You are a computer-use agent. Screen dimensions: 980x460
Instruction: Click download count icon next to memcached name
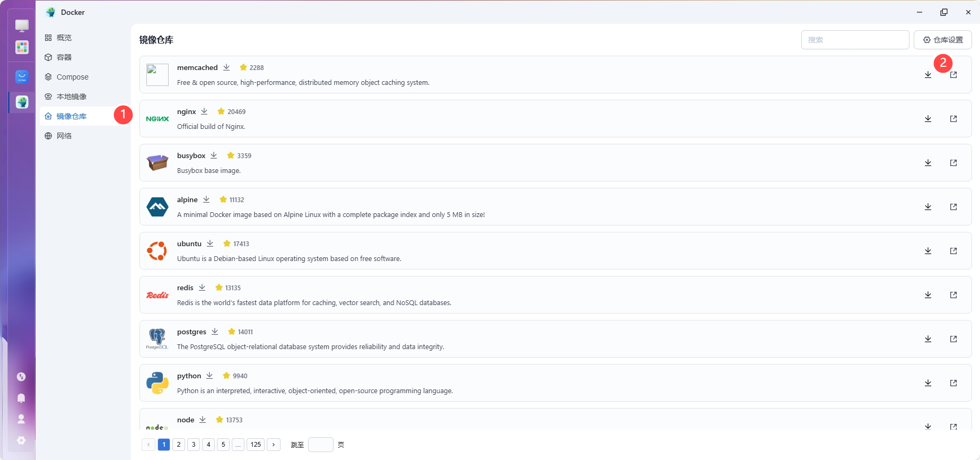point(226,67)
